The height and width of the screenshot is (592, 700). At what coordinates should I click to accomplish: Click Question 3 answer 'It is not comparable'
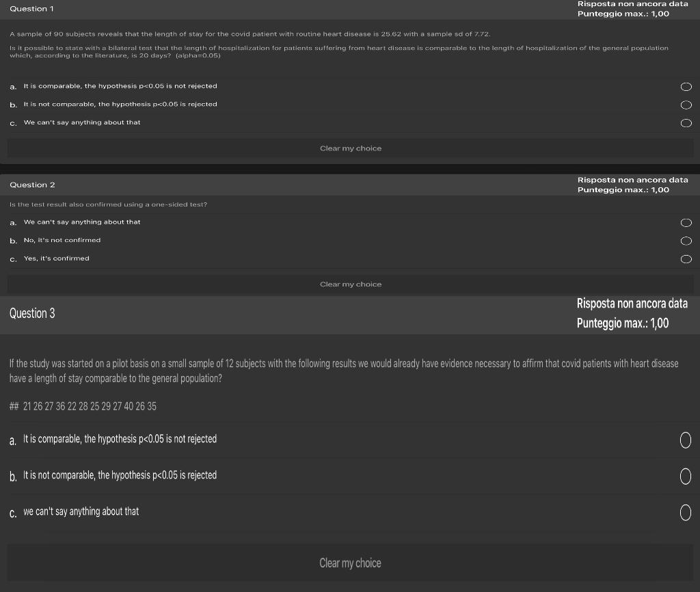[120, 476]
